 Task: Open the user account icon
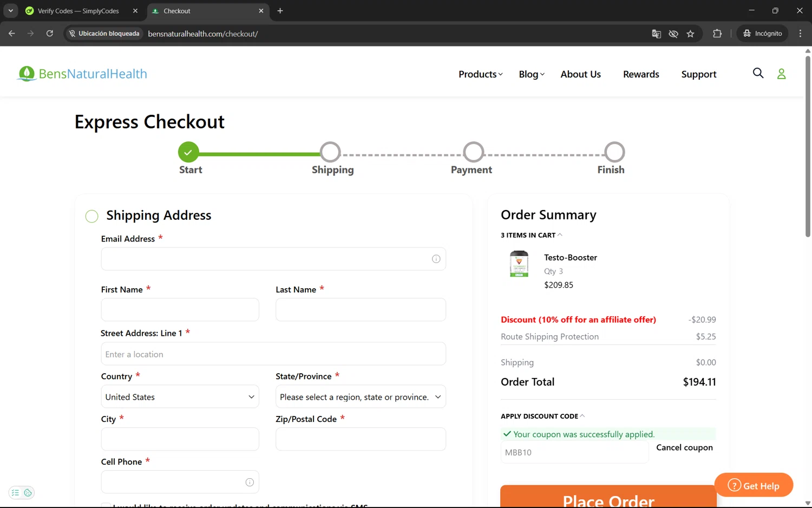pos(781,74)
